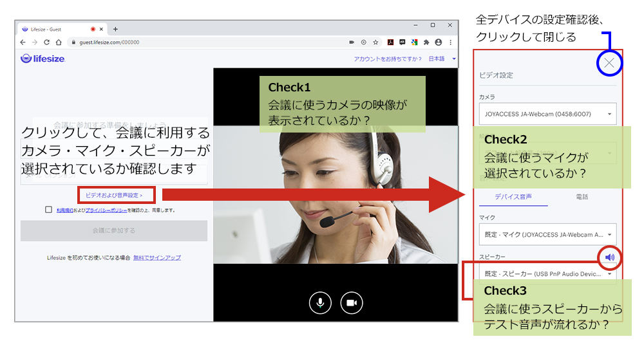This screenshot has height=341, width=644.
Task: Switch to the デバイス音声 tab
Action: tap(513, 197)
